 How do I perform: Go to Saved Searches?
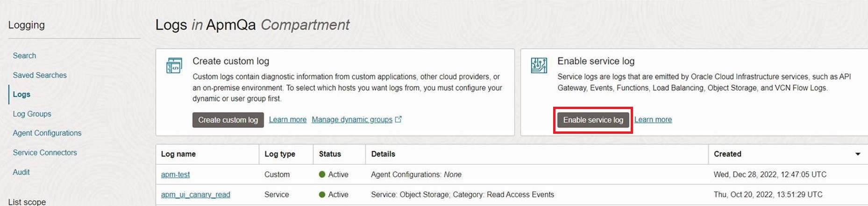40,75
